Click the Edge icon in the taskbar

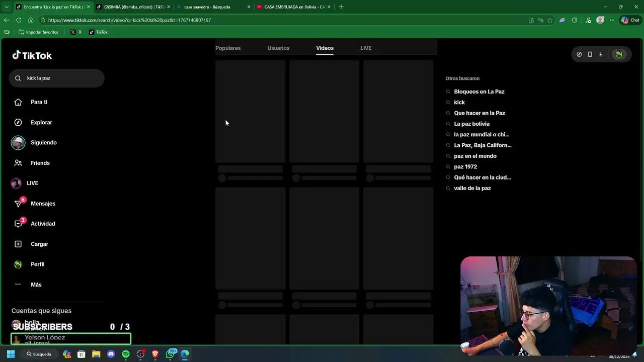pos(185,354)
